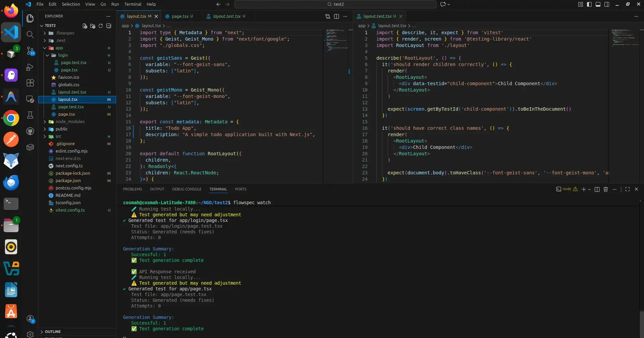Viewport: 644px width, 338px height.
Task: Open the Source Control view with 11 changes
Action: click(x=30, y=51)
